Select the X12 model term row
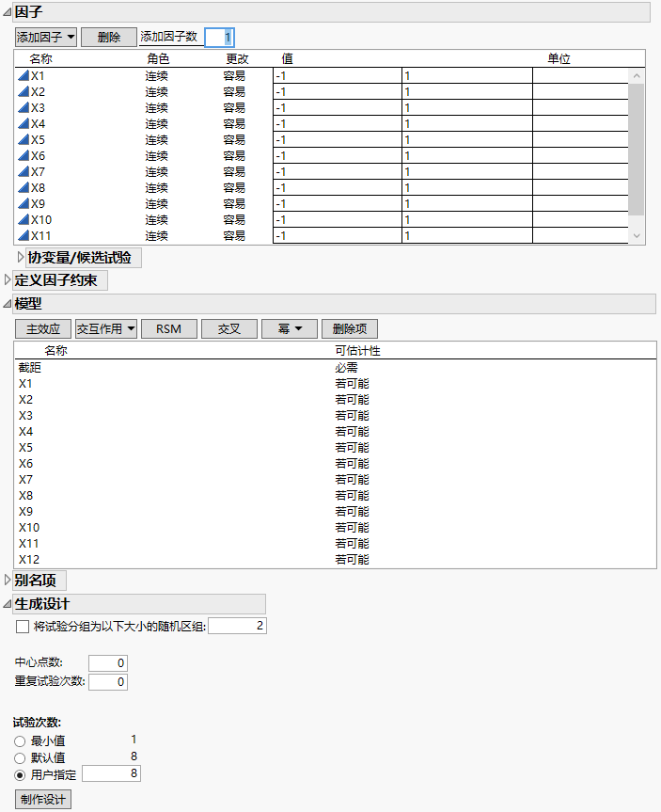This screenshot has height=812, width=661. pos(335,559)
